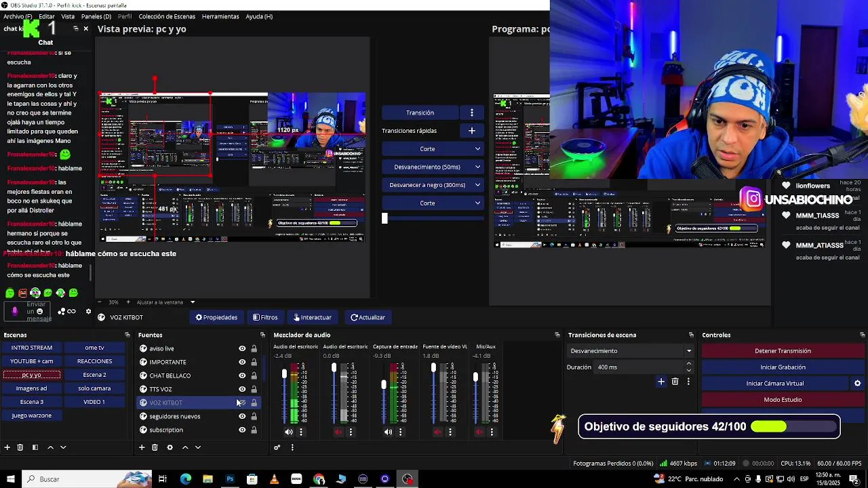Move scene up arrow in Escenas toolbar
The height and width of the screenshot is (488, 868).
click(x=50, y=447)
